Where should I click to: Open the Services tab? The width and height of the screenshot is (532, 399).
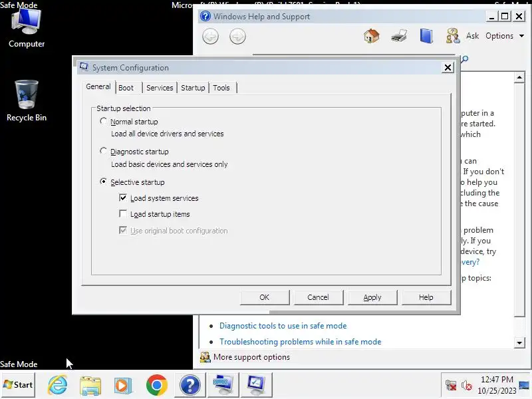[160, 88]
